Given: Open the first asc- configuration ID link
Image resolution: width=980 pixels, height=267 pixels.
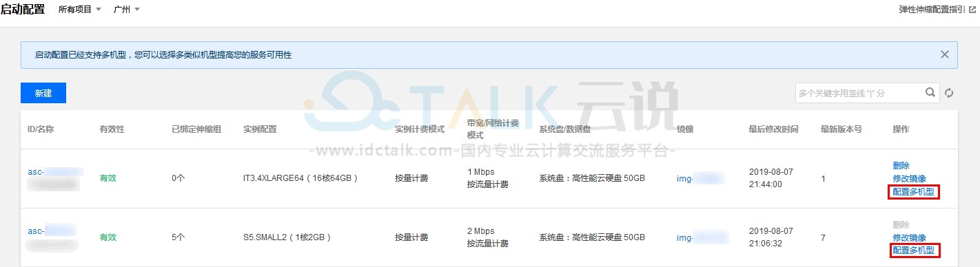Looking at the screenshot, I should pyautogui.click(x=56, y=171).
